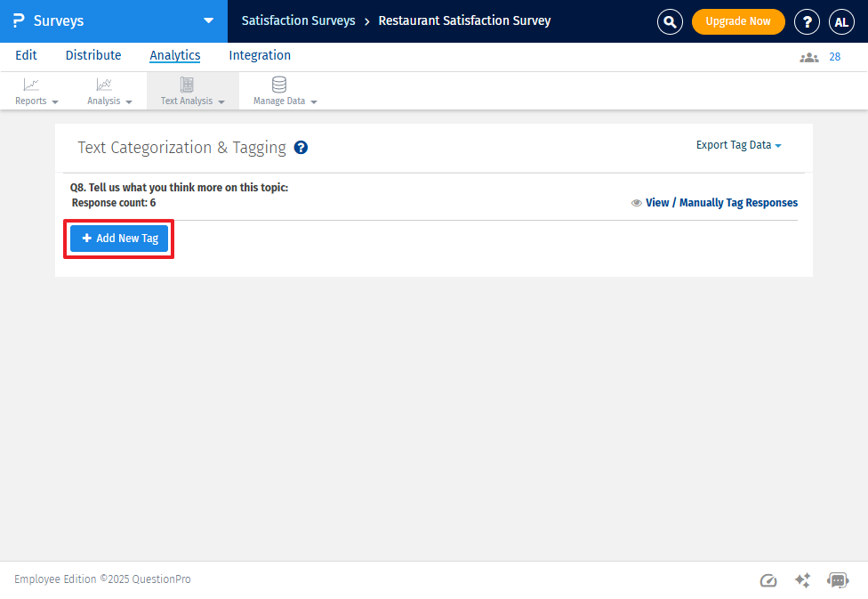Open the AL user account avatar
The width and height of the screenshot is (868, 599).
coord(841,21)
